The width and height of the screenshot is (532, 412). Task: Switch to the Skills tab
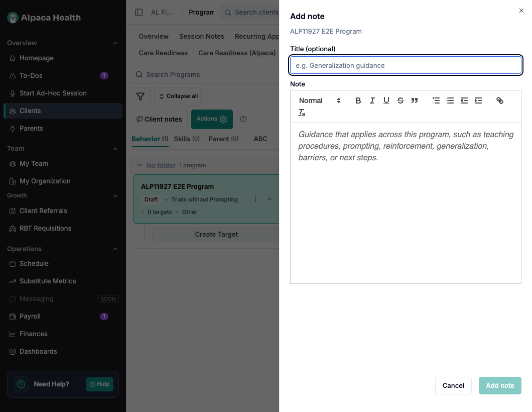[187, 139]
